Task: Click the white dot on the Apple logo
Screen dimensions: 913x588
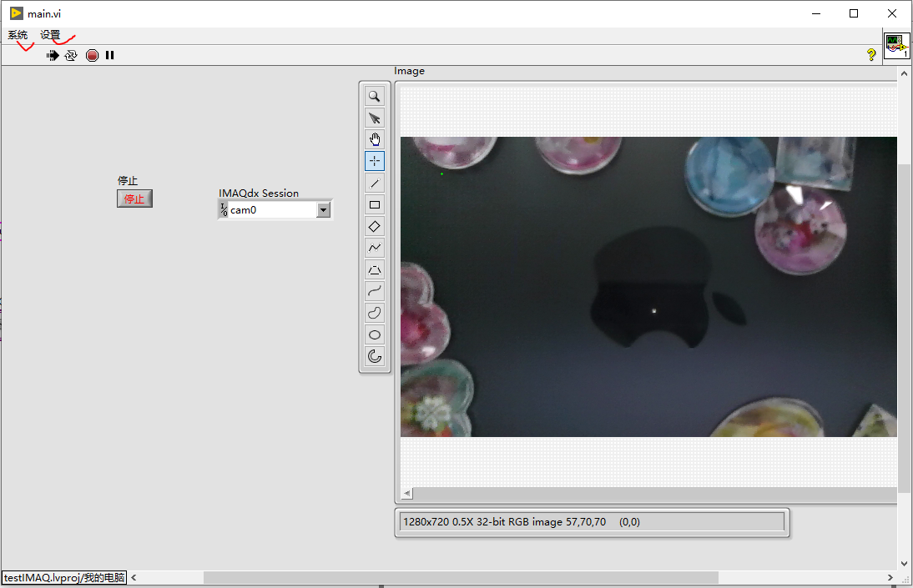Action: (654, 311)
